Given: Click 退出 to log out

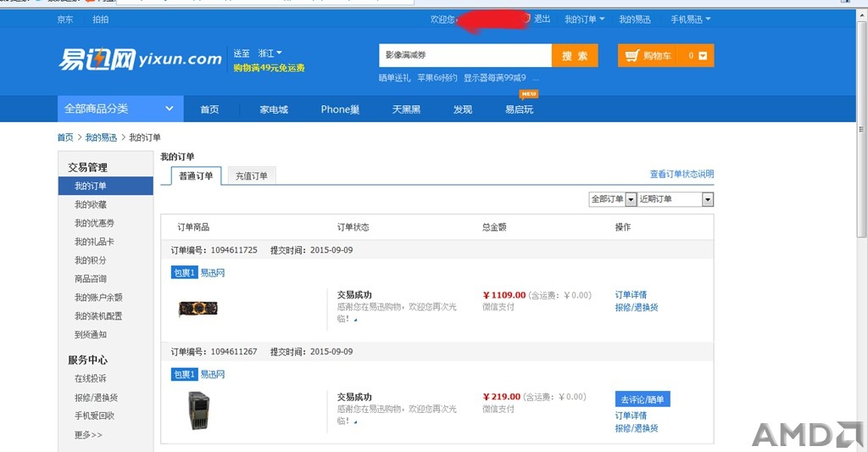Looking at the screenshot, I should 542,19.
